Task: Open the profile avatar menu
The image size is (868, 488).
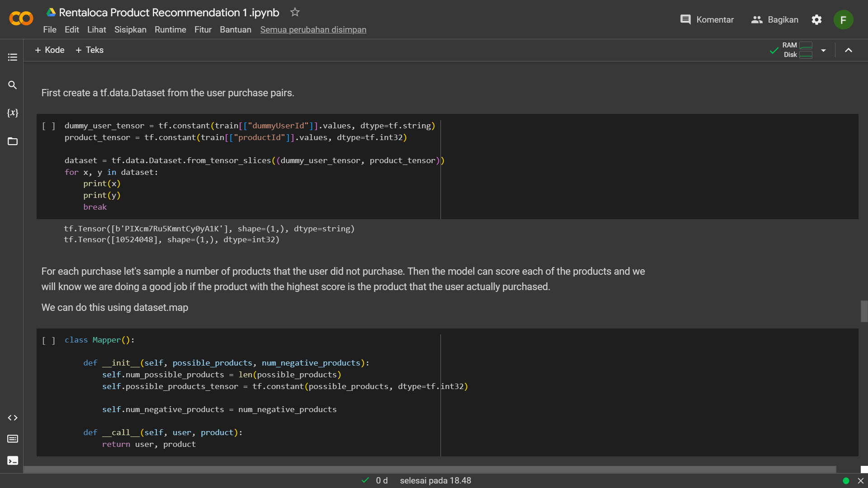Action: (x=844, y=19)
